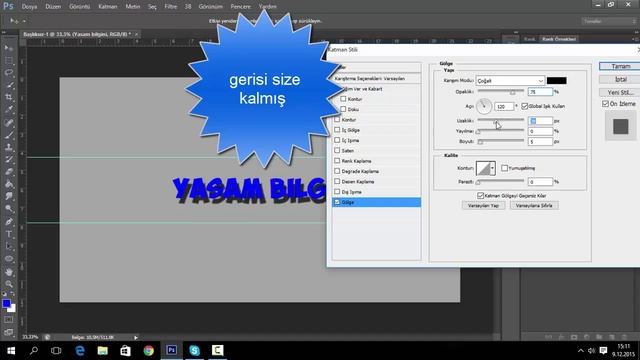The image size is (640, 360).
Task: Select the Paint Bucket tool
Action: 9,184
